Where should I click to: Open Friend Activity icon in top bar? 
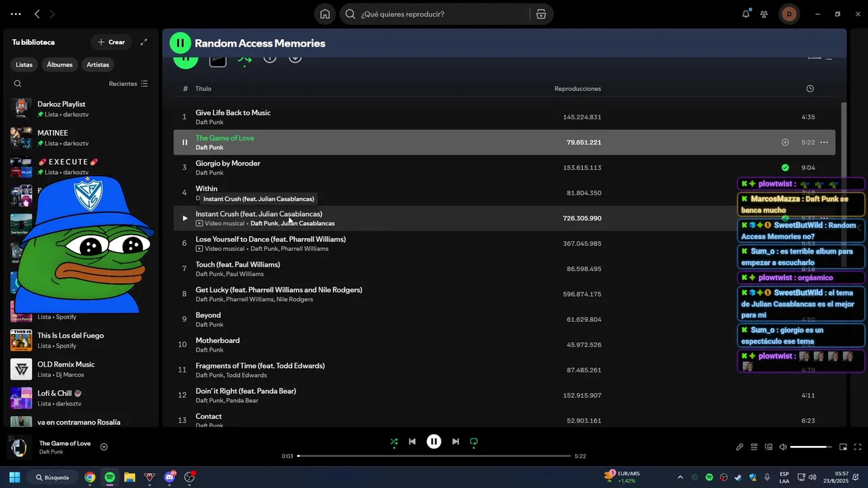pos(764,14)
